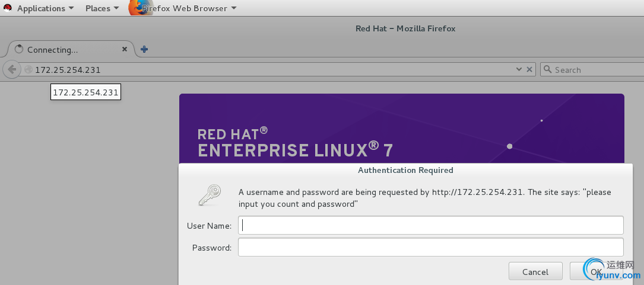The width and height of the screenshot is (644, 285).
Task: Expand the URL history dropdown arrow
Action: 519,70
